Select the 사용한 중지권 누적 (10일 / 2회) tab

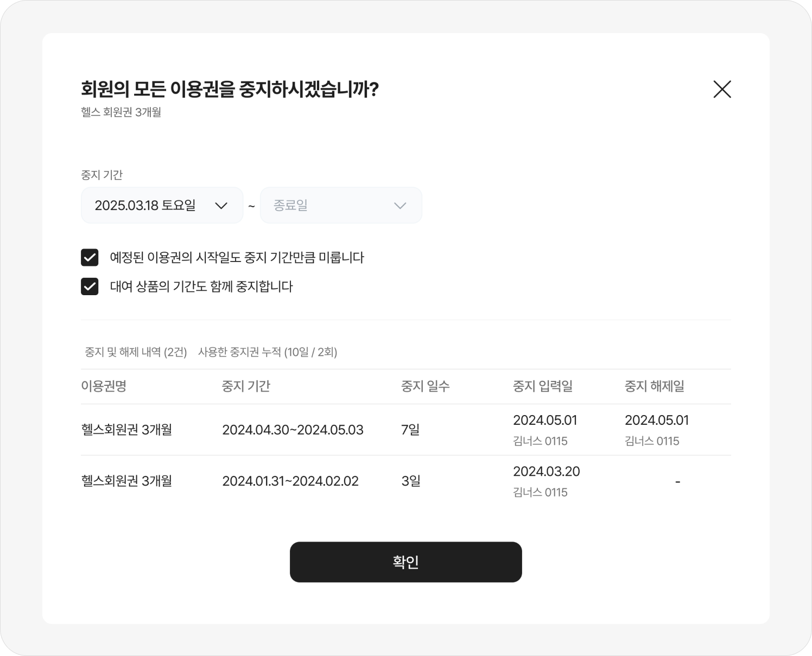point(268,352)
